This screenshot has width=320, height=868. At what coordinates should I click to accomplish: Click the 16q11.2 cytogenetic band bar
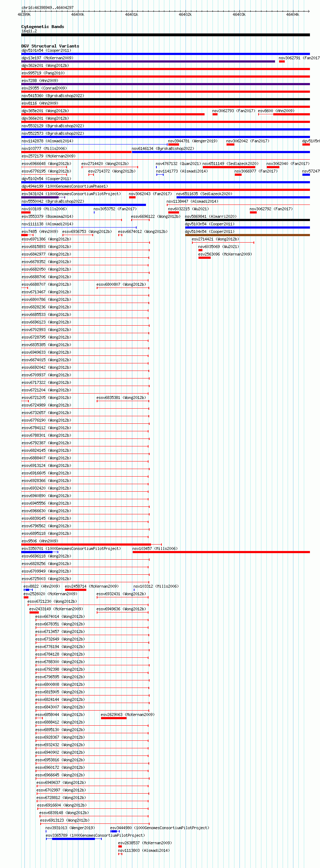[165, 35]
